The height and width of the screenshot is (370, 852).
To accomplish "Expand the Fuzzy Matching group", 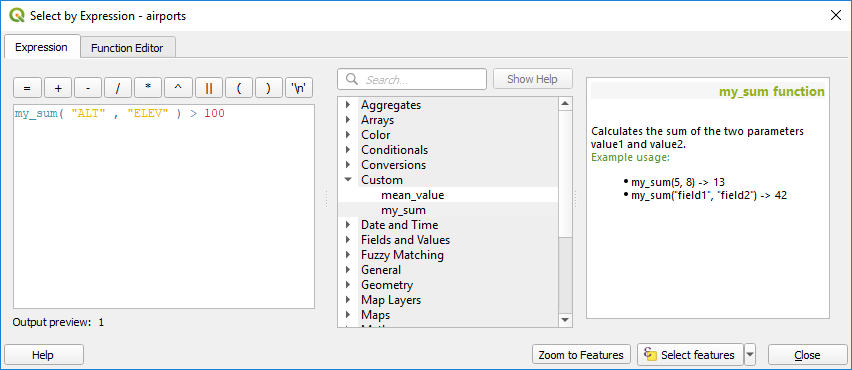I will [348, 255].
